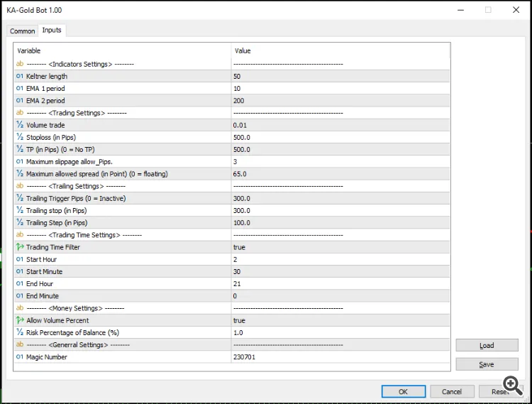Click the integer icon beside Keltner length
This screenshot has height=404, width=532.
20,76
